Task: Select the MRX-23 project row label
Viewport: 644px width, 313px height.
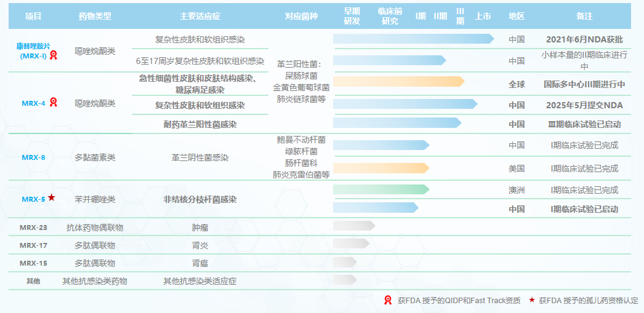Action: click(x=33, y=228)
